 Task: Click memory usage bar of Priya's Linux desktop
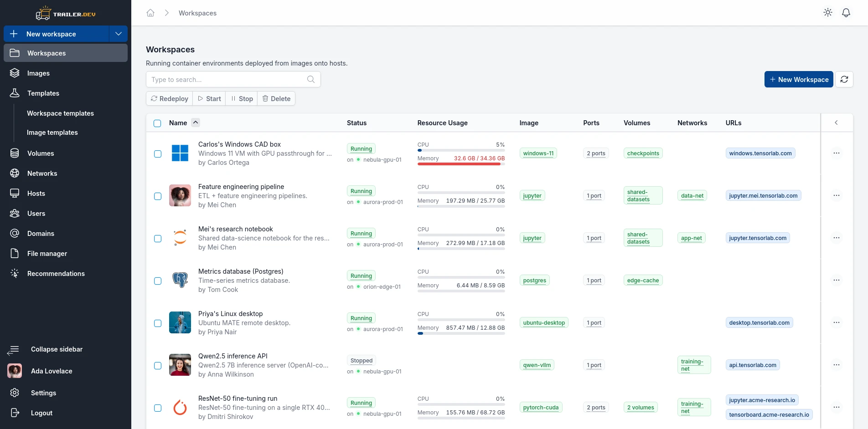coord(461,333)
